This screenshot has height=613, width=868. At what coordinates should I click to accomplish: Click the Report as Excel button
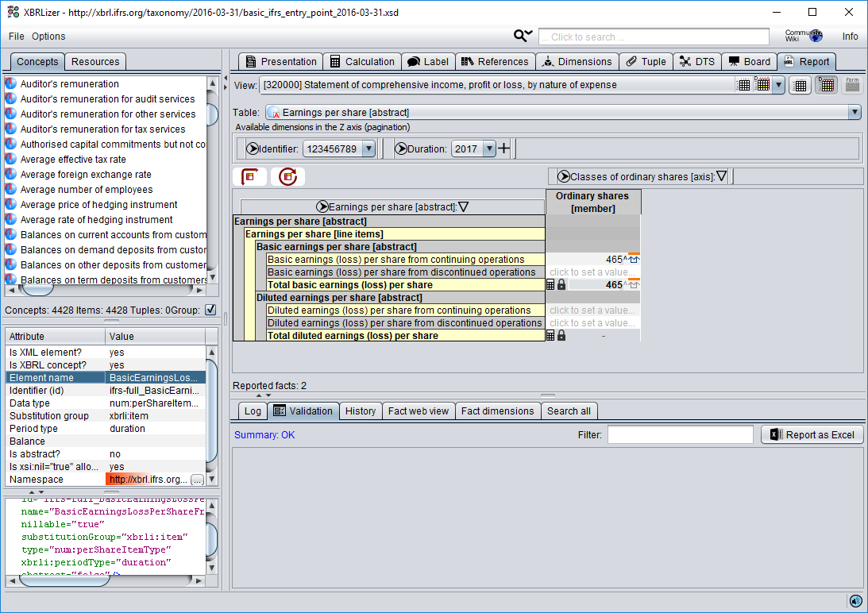coord(812,434)
